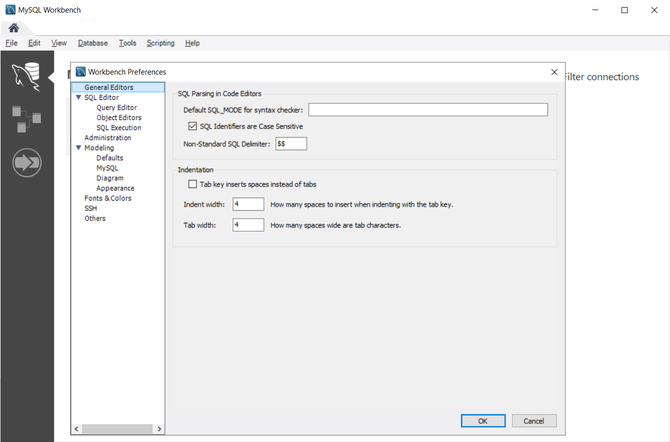Click the Default SQL_MODE input field
The width and height of the screenshot is (670, 442).
(428, 110)
